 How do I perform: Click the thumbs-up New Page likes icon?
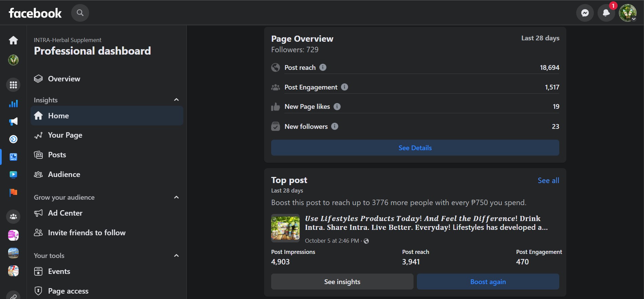click(276, 107)
